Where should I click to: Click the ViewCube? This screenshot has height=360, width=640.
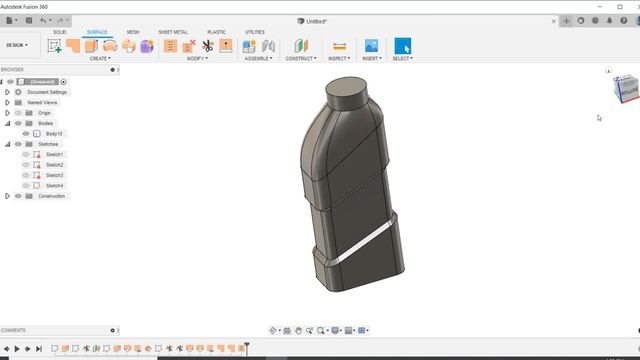627,88
